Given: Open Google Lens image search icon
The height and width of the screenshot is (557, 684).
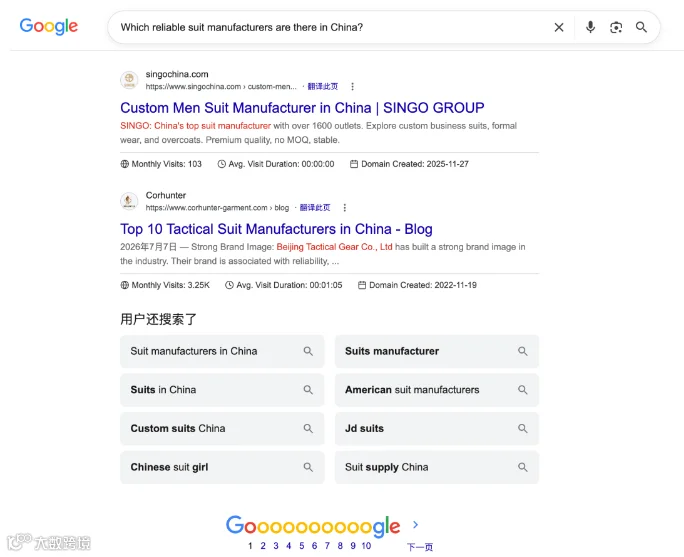Looking at the screenshot, I should pos(616,27).
